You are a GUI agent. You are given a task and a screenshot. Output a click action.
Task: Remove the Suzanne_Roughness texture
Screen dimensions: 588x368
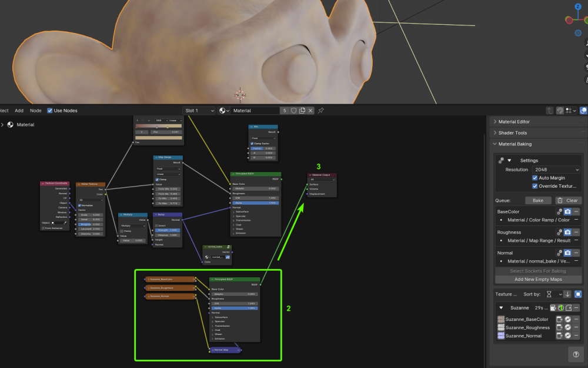[x=576, y=327]
